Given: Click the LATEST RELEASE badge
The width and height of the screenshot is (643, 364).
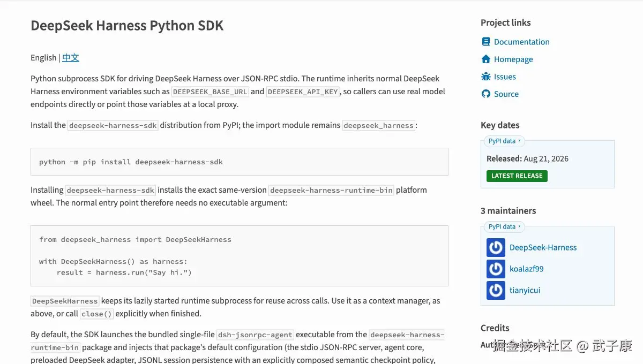Looking at the screenshot, I should 517,176.
